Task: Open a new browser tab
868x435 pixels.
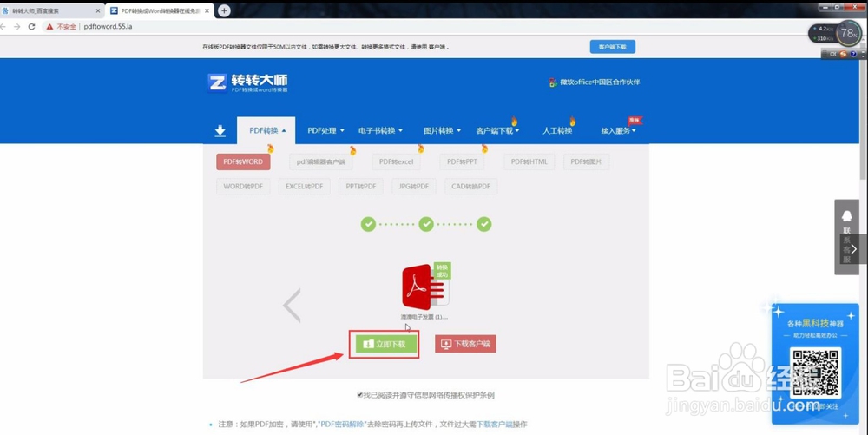Action: pyautogui.click(x=224, y=10)
